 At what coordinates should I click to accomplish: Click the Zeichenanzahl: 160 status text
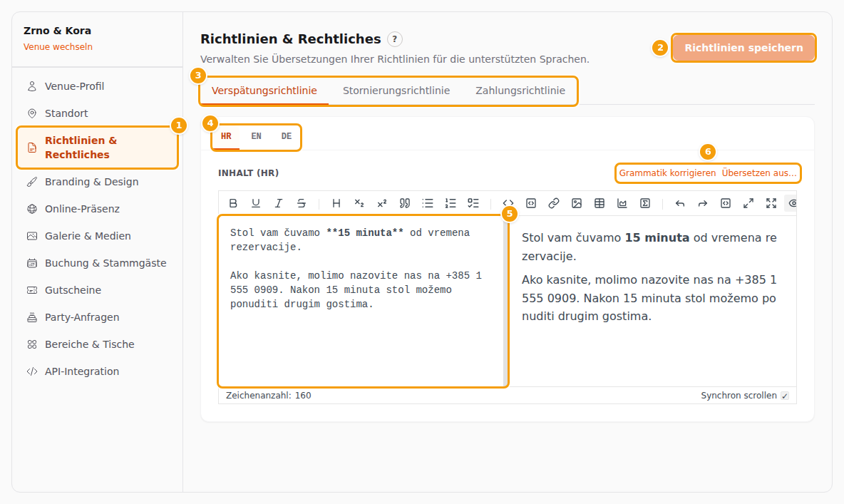click(269, 395)
